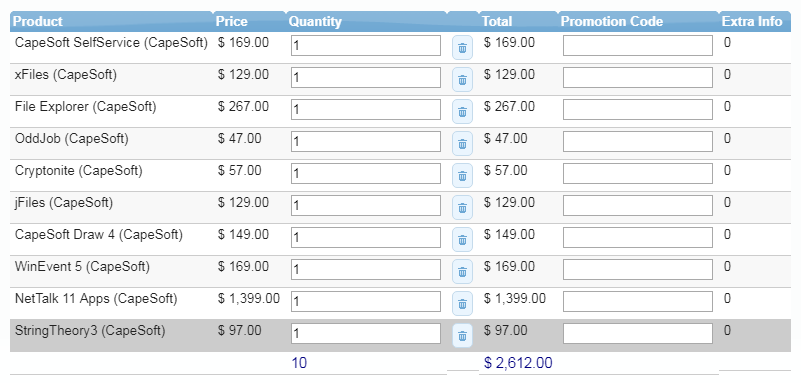Delete jFiles from the cart
The width and height of the screenshot is (801, 383).
pyautogui.click(x=462, y=208)
